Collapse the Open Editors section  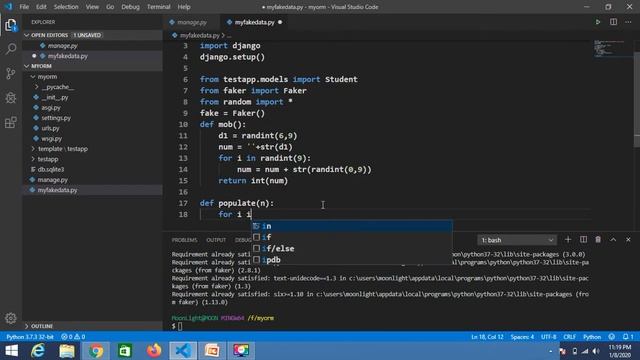[92, 35]
